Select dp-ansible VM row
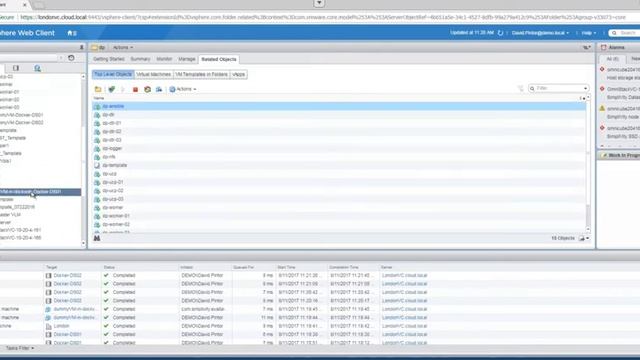Screen dimensions: 640x360 tap(339, 106)
